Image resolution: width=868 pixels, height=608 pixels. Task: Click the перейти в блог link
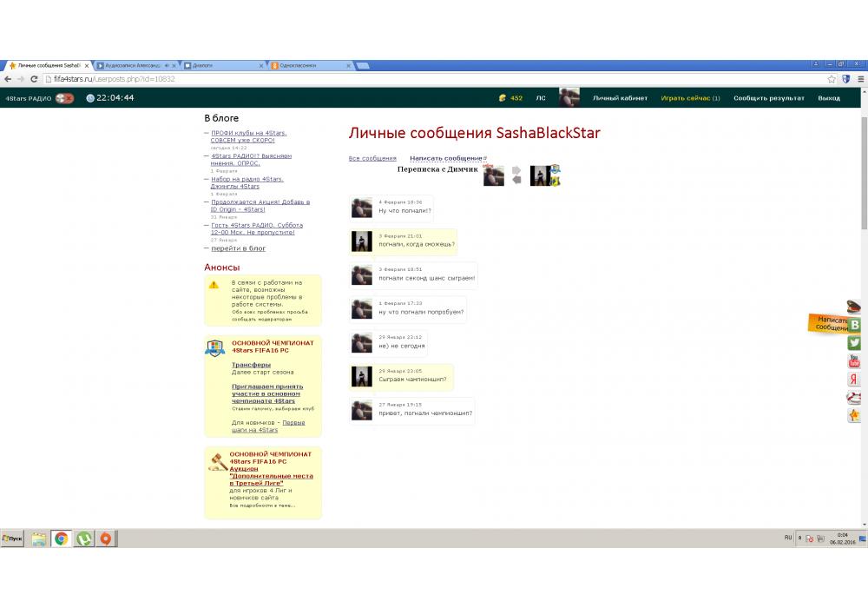tap(238, 248)
